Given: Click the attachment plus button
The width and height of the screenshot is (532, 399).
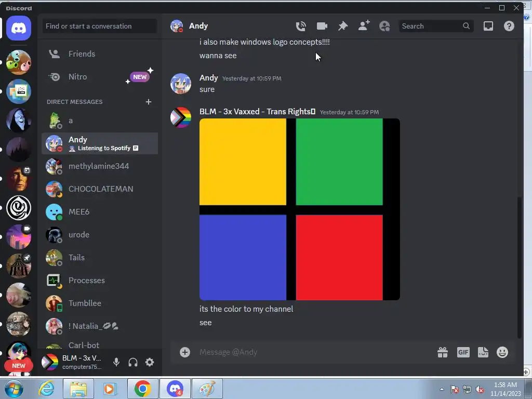Looking at the screenshot, I should tap(185, 352).
